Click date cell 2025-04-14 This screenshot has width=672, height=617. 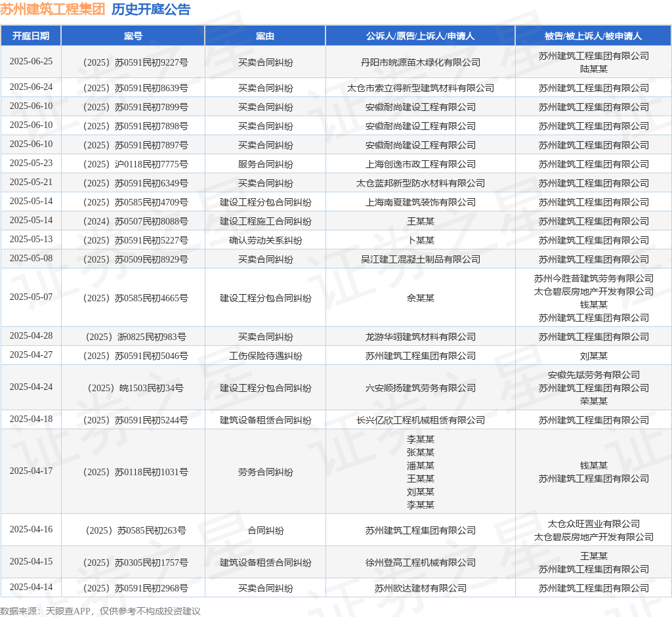(x=31, y=587)
